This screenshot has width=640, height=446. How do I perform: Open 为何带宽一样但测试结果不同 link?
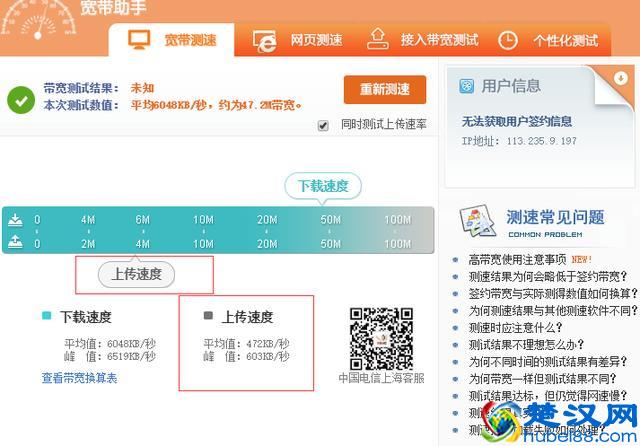point(542,379)
